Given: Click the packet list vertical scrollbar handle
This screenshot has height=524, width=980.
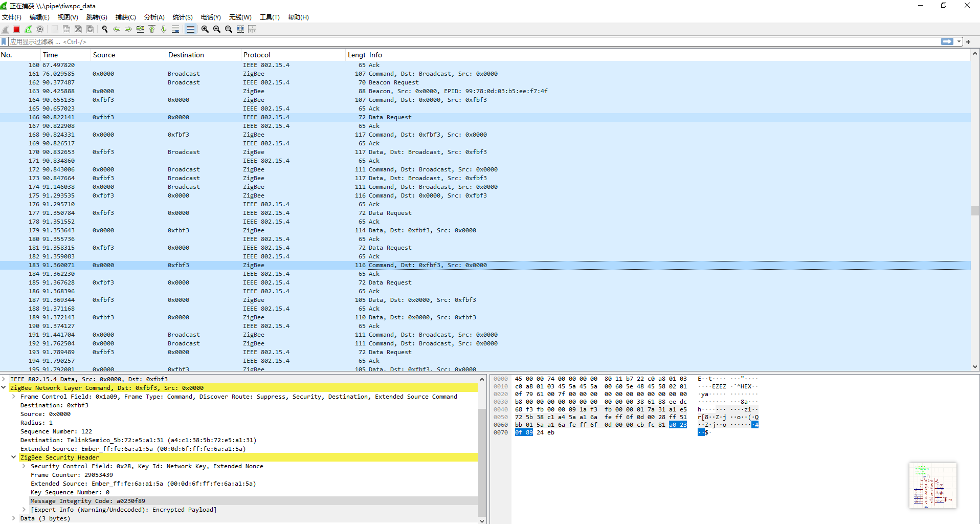Looking at the screenshot, I should click(x=975, y=211).
